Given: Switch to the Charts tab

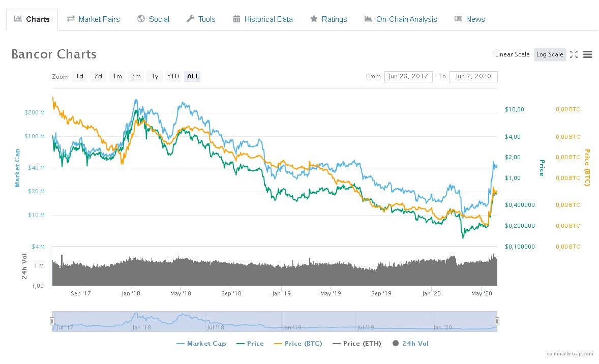Looking at the screenshot, I should tap(32, 19).
